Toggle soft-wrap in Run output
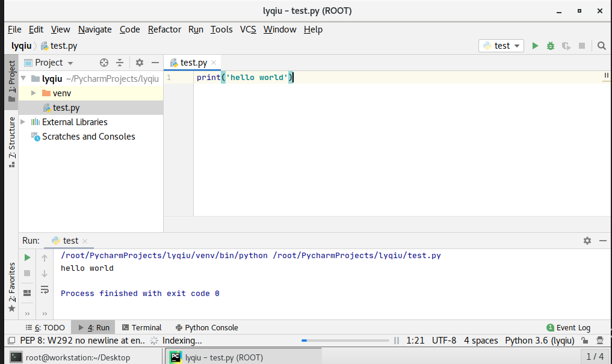The height and width of the screenshot is (364, 612). 45,290
